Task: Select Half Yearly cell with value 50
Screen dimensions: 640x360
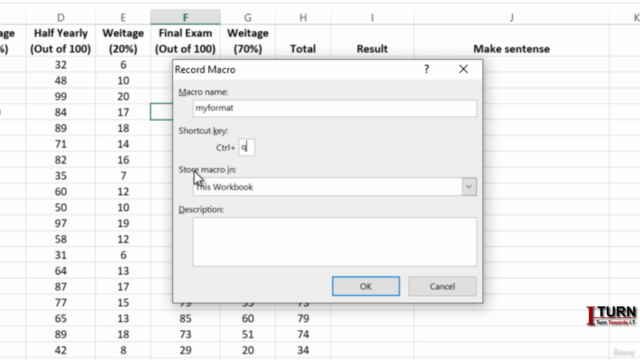Action: coord(60,207)
